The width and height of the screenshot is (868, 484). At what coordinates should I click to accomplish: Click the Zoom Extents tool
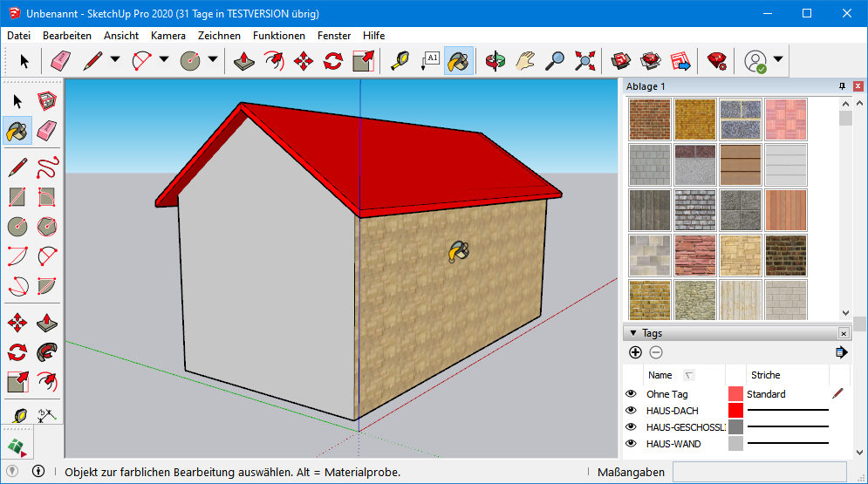(584, 61)
